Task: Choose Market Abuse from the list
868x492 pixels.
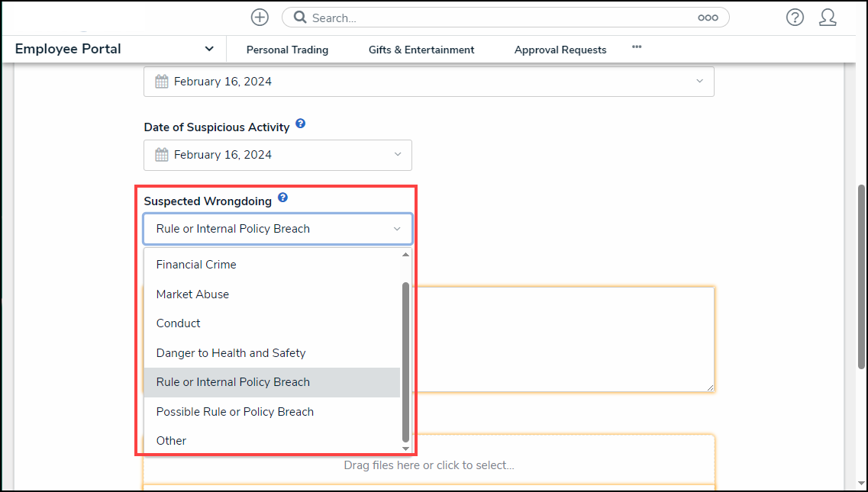Action: [x=192, y=294]
